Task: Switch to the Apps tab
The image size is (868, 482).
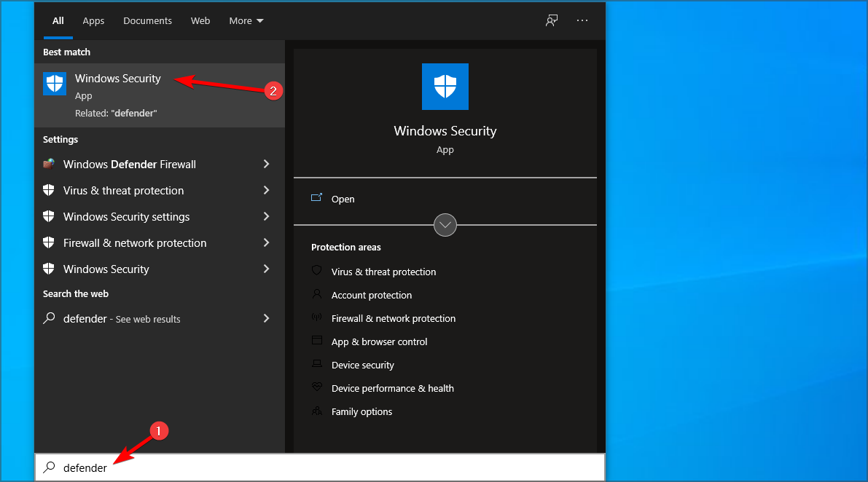Action: click(93, 21)
